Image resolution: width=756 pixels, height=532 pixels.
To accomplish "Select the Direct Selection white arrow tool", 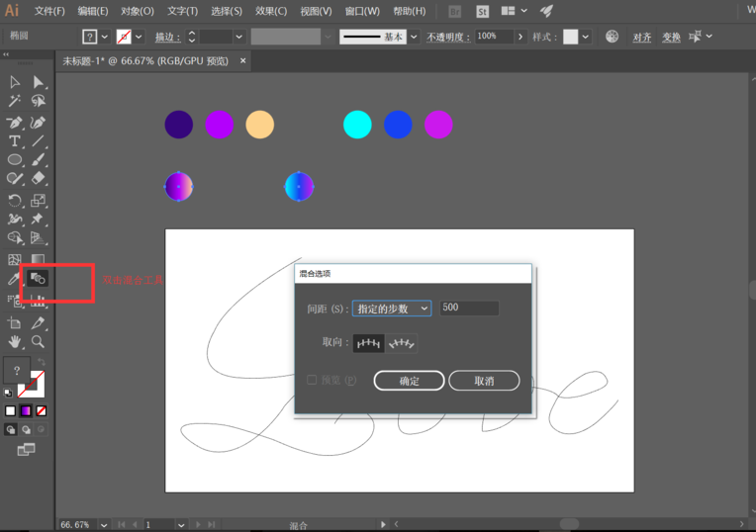I will coord(38,82).
